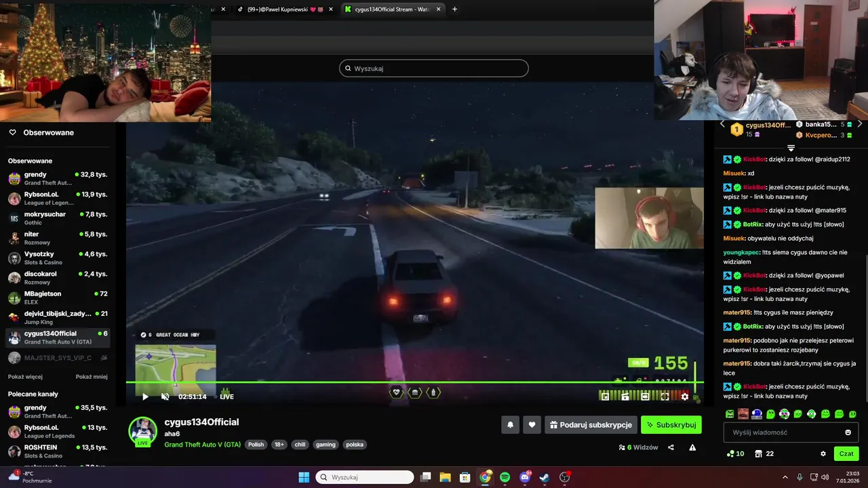The height and width of the screenshot is (488, 868).
Task: Open Grand Theft Auto V category link
Action: pyautogui.click(x=202, y=445)
